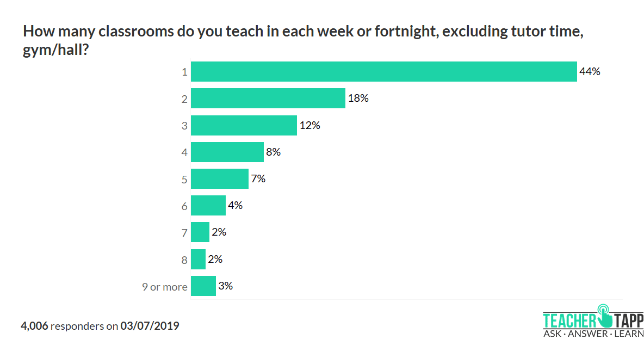The image size is (644, 345).
Task: Click the 12% value label
Action: coord(309,125)
